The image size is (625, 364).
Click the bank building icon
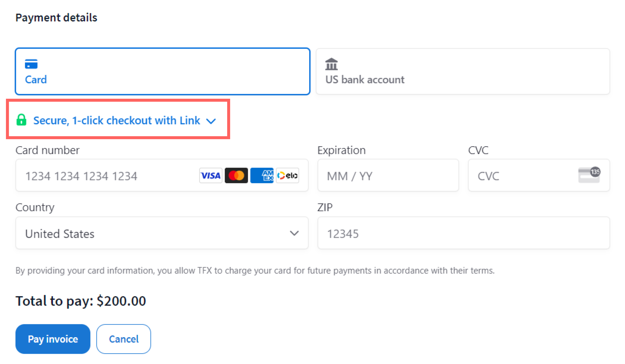332,64
